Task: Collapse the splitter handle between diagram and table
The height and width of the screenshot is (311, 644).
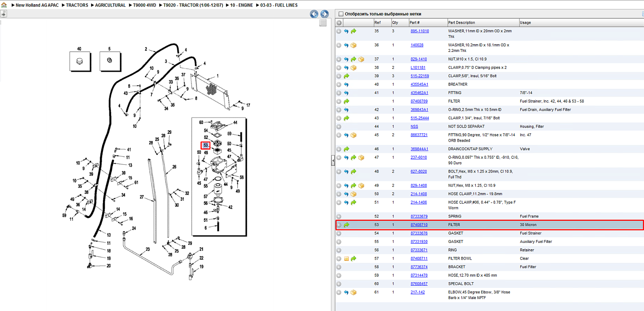Action: (333, 160)
